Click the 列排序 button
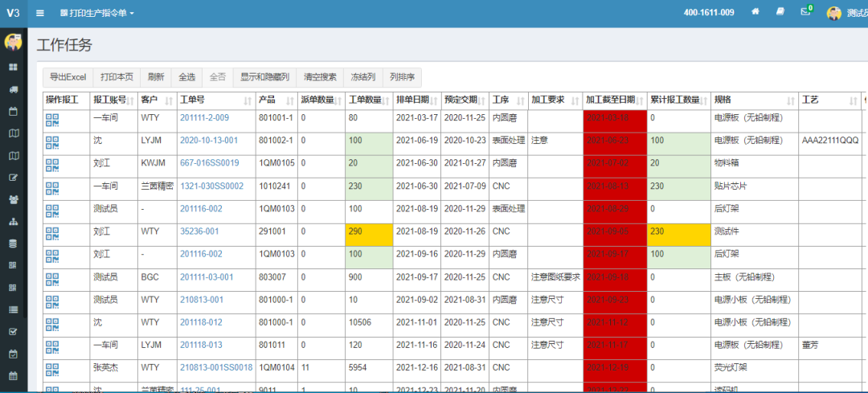The width and height of the screenshot is (868, 393). 403,77
